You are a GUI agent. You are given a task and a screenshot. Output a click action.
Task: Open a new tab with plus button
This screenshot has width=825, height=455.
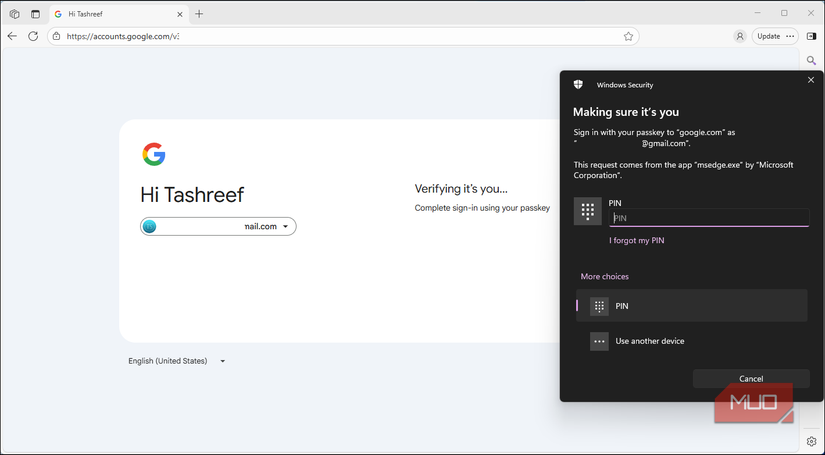click(x=199, y=14)
